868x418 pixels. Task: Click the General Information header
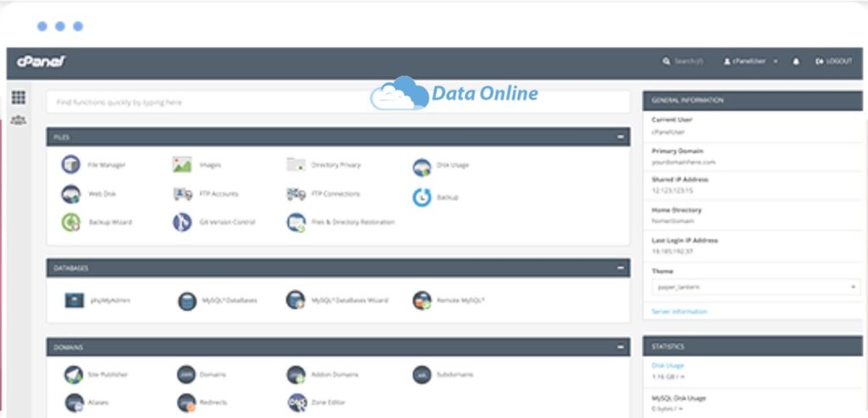[x=753, y=100]
